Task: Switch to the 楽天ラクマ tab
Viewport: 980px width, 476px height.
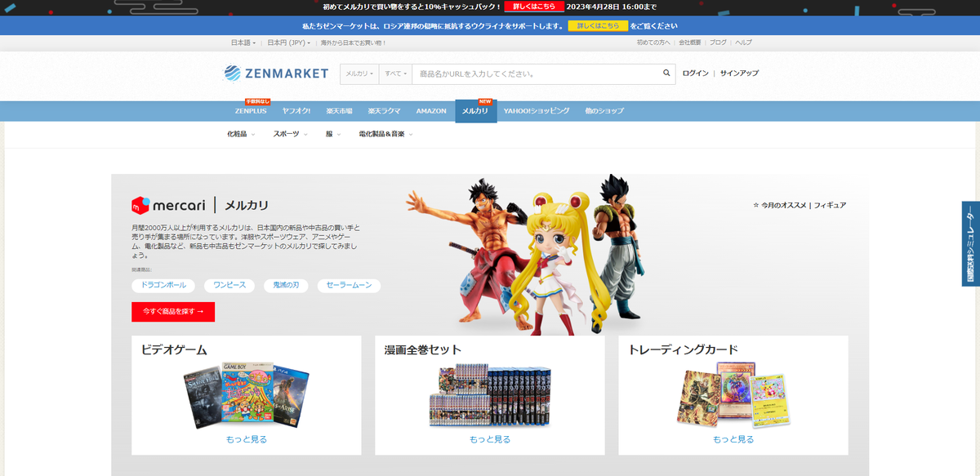Action: [x=384, y=111]
